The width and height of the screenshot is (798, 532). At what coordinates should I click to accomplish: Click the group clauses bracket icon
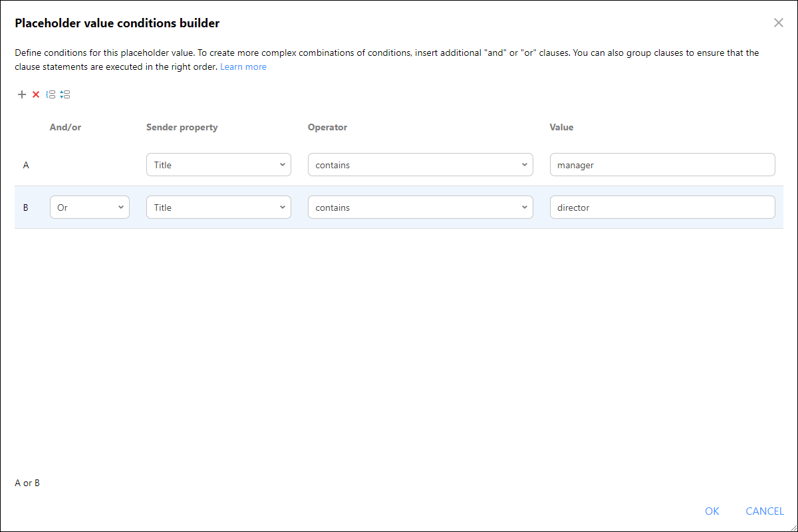[x=51, y=94]
